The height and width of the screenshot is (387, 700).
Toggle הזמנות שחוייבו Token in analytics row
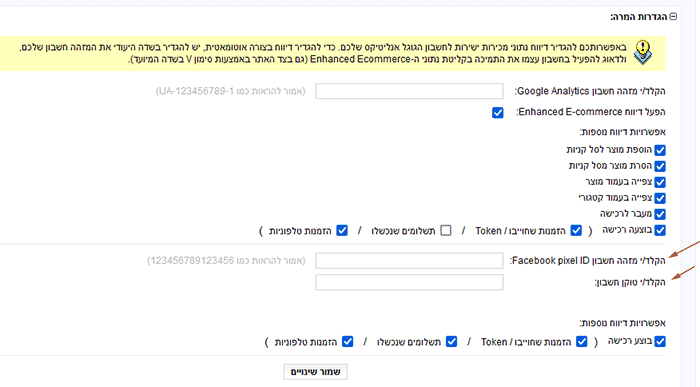tap(576, 231)
